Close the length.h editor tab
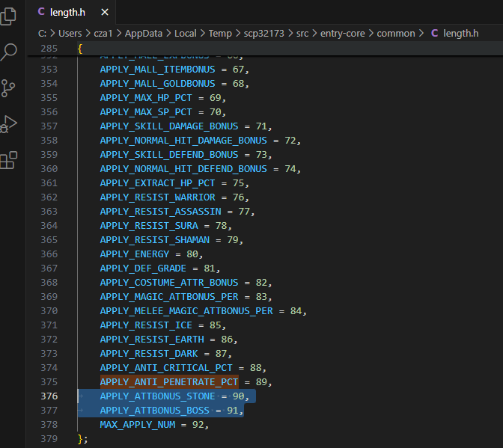Image resolution: width=503 pixels, height=448 pixels. click(x=105, y=13)
